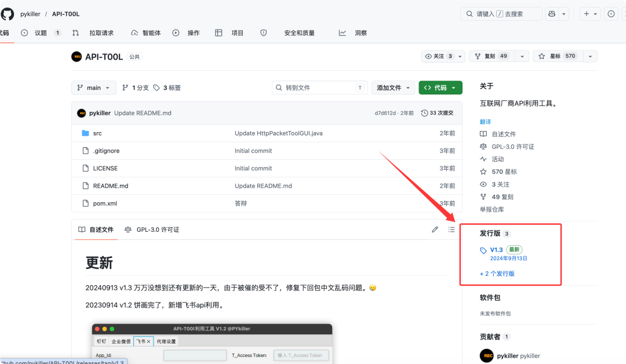
Task: Click the 关注 watch button
Action: point(439,56)
